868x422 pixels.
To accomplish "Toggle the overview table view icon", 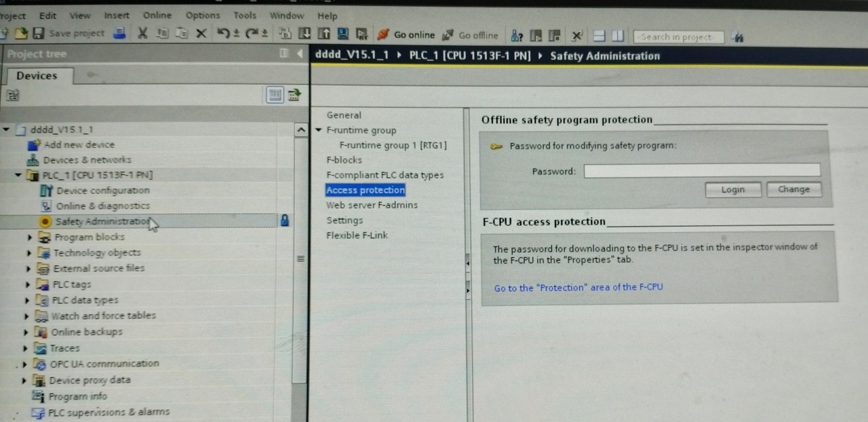I will coord(275,95).
